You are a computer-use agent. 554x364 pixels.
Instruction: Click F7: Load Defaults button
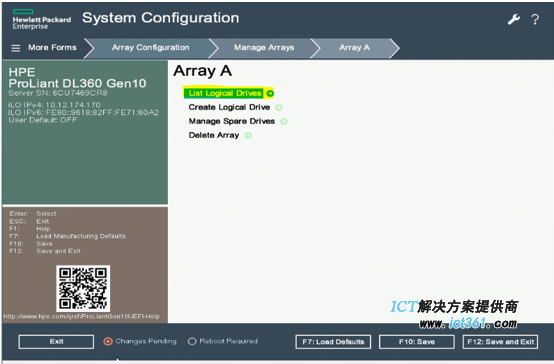(x=333, y=342)
